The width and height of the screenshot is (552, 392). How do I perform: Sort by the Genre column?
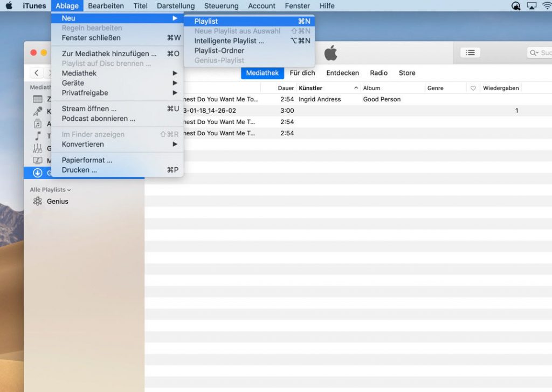click(435, 88)
